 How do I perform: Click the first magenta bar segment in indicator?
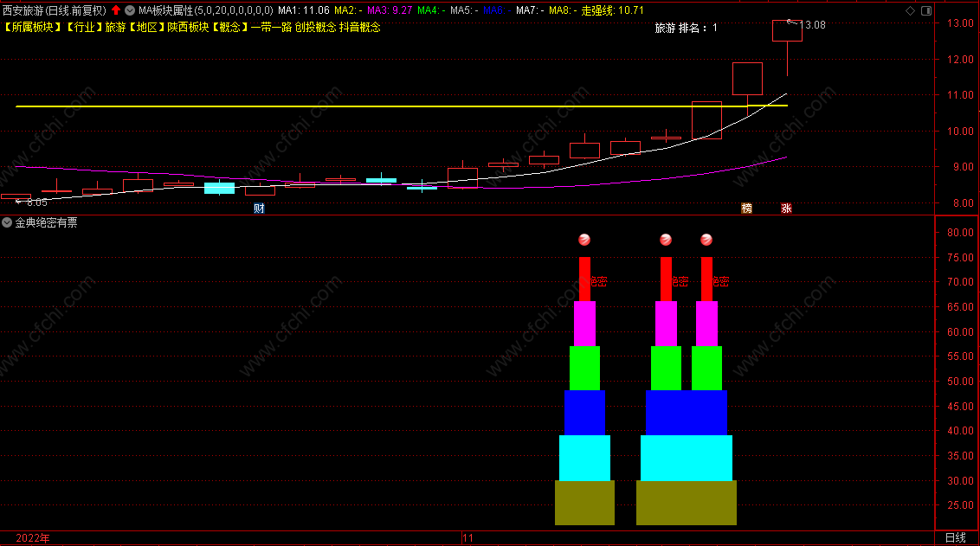click(x=584, y=324)
